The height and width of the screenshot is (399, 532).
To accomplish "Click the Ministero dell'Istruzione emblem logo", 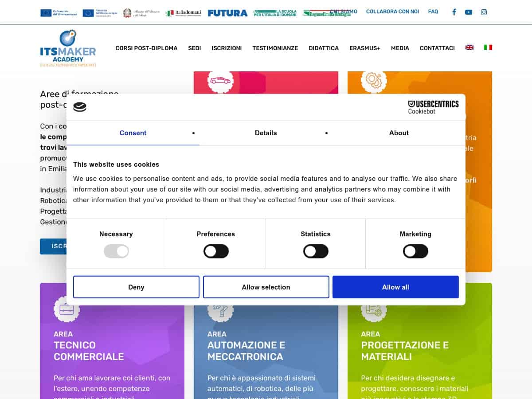I will 141,13.
